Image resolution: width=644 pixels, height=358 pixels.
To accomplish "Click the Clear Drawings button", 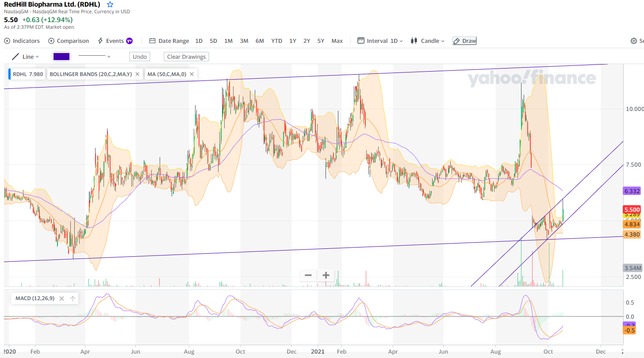I will coord(186,57).
